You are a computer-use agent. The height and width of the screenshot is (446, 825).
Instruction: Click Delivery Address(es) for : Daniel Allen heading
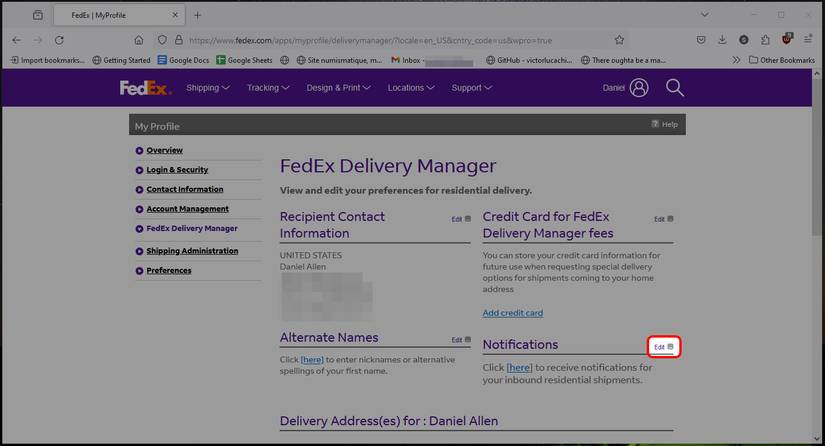(389, 421)
